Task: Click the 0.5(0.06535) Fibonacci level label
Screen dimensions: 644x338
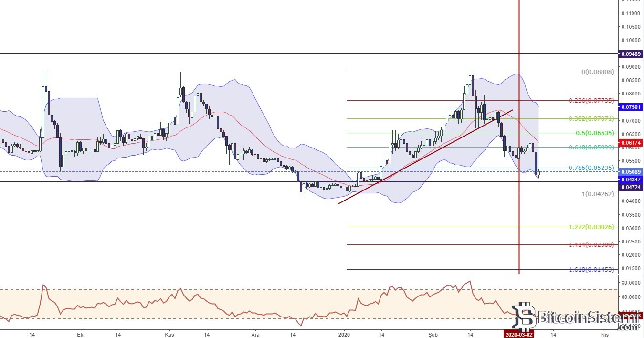Action: coord(594,133)
